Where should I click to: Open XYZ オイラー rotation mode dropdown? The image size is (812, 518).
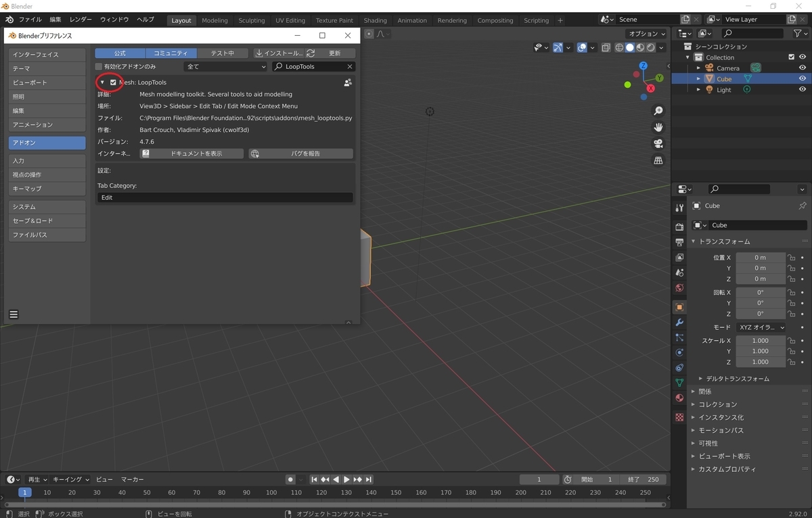click(x=762, y=327)
